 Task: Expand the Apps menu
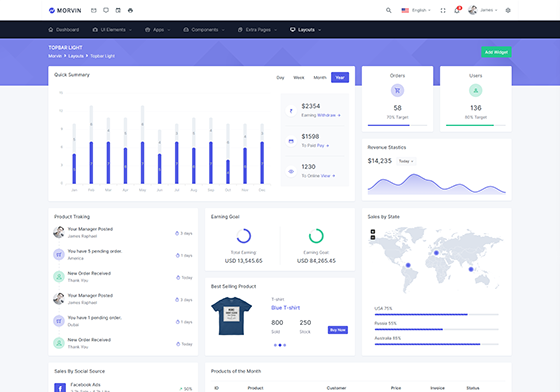point(158,30)
